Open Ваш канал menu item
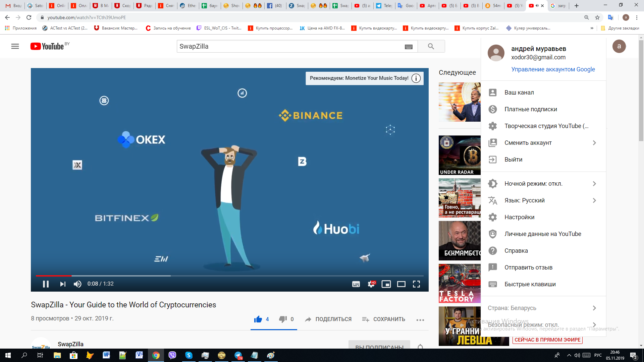This screenshot has height=362, width=644. (543, 93)
